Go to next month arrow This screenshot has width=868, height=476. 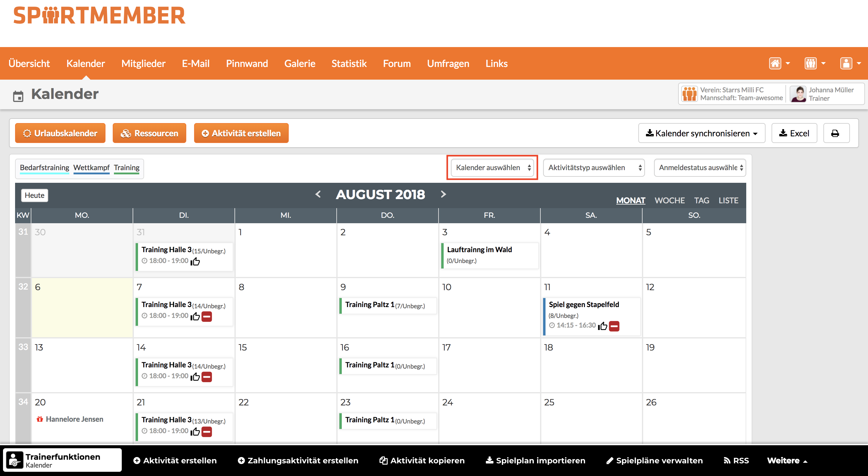(443, 194)
